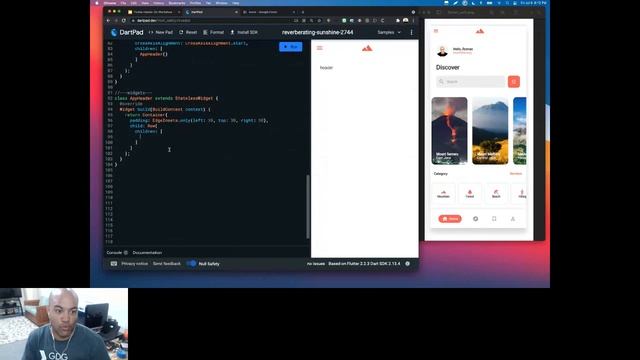The height and width of the screenshot is (360, 640).
Task: Format the code with the Format button
Action: click(x=213, y=32)
